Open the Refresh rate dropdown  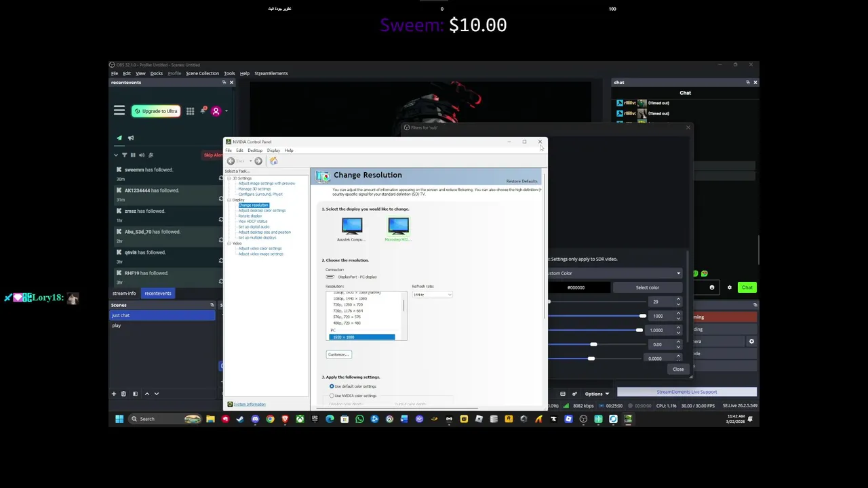coord(432,295)
